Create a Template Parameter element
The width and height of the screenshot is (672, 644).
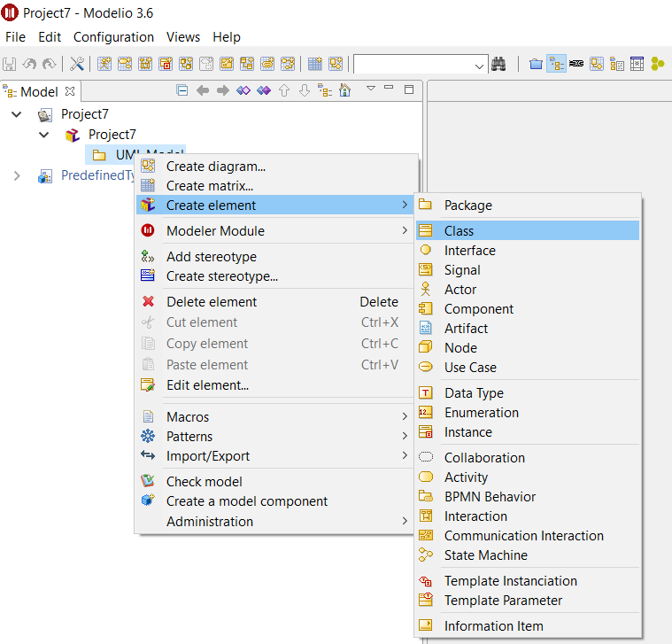(x=528, y=601)
